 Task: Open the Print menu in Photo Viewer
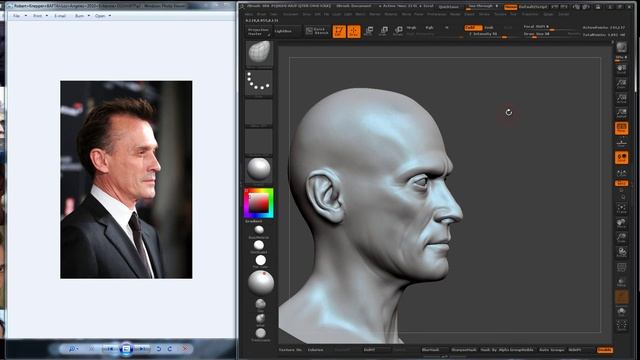40,16
